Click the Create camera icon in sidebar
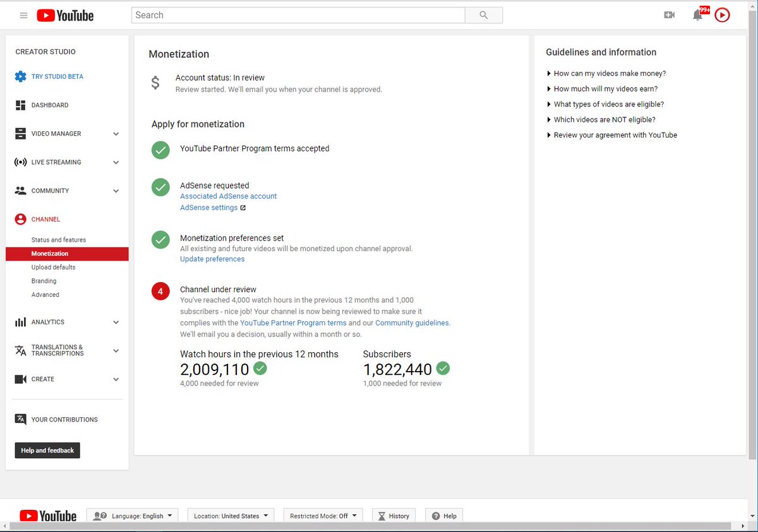This screenshot has height=532, width=758. coord(20,379)
